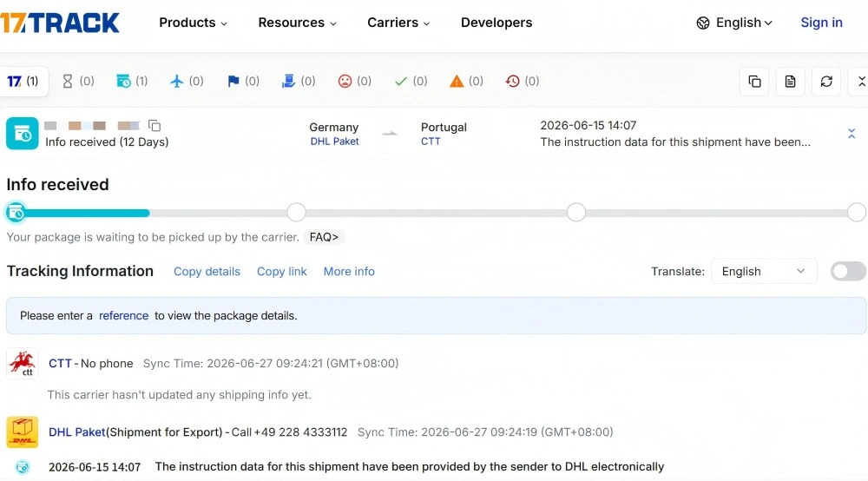Open the Carriers dropdown menu
Screen dimensions: 868x481
398,23
